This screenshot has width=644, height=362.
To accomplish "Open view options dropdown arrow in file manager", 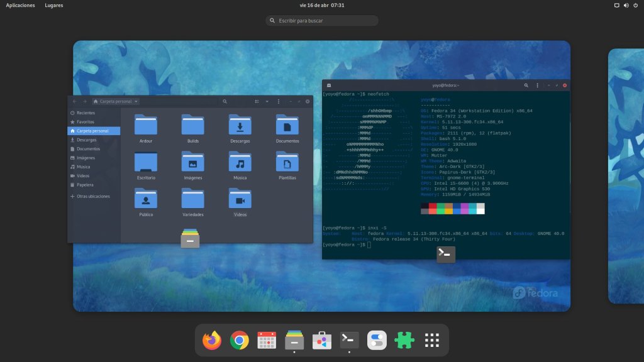I will 267,101.
